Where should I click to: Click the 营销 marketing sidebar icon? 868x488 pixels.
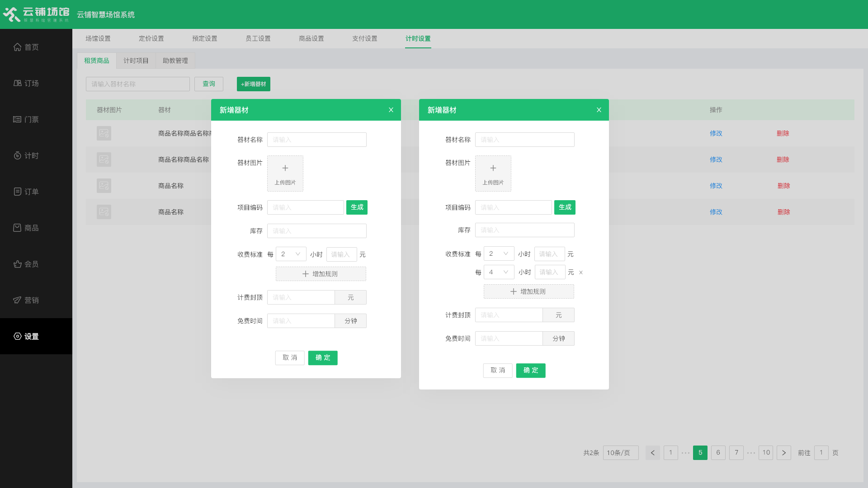click(18, 300)
